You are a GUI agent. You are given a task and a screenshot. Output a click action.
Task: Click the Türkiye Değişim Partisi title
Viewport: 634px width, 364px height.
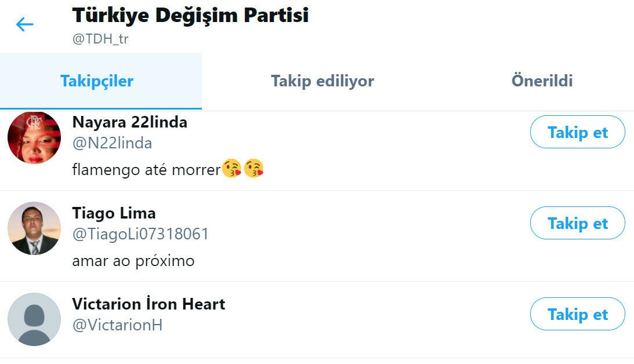pos(190,16)
